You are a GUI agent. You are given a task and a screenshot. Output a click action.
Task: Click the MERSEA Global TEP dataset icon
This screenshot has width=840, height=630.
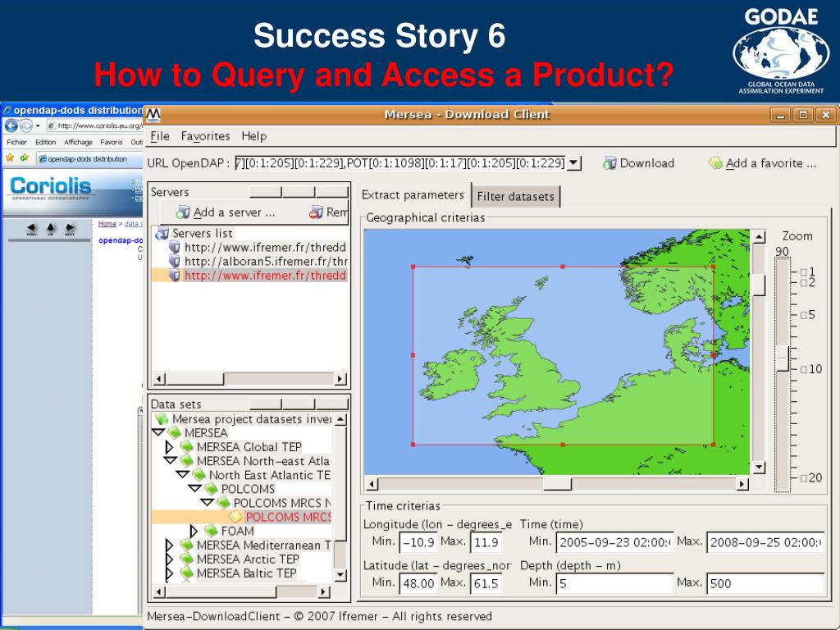186,447
